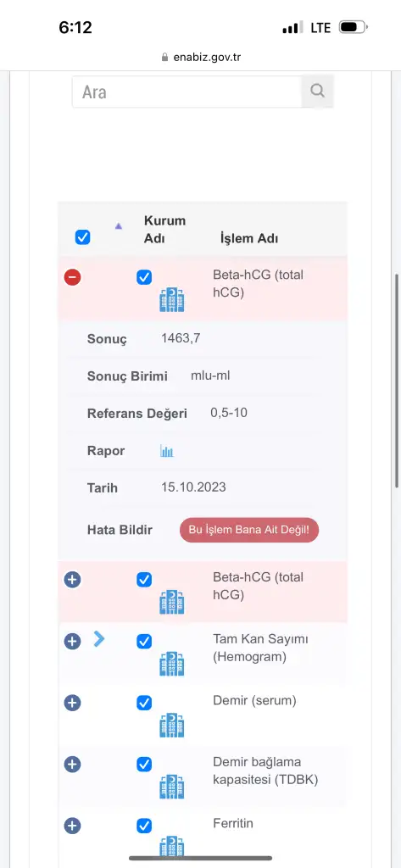Click hospital icon in expanded Beta-hCG row
Viewport: 401px width, 868px height.
(172, 299)
